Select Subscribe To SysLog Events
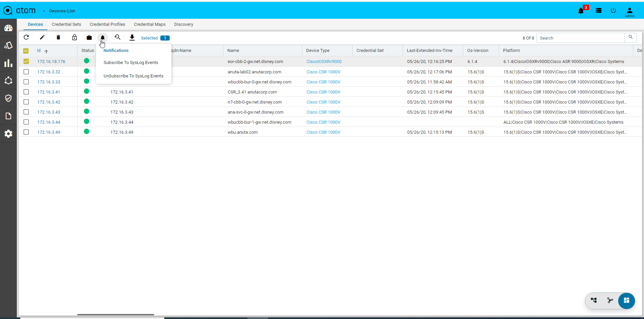Screen dimensions: 644x319 [131, 63]
